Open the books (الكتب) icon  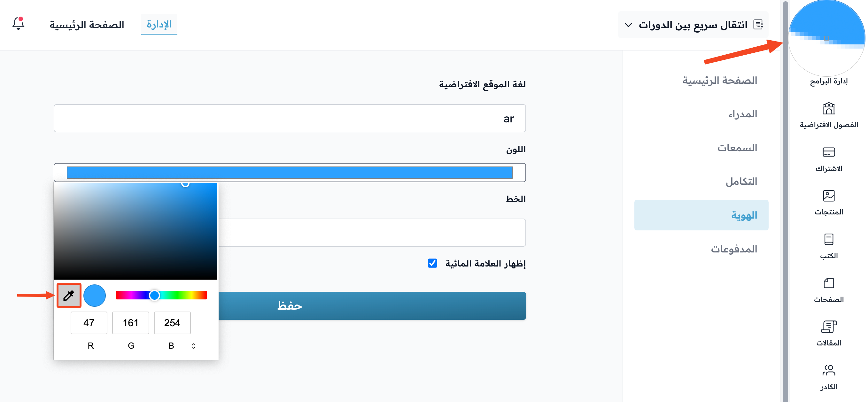tap(829, 240)
